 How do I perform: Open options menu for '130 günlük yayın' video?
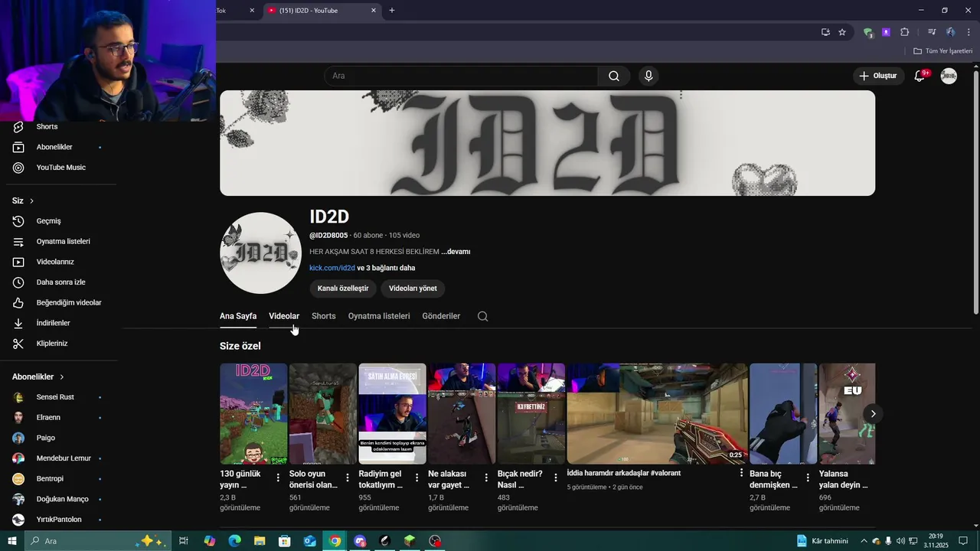278,478
